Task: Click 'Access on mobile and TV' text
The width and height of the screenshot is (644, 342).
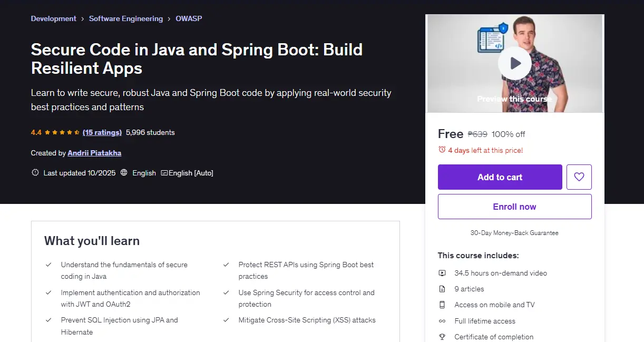Action: [x=495, y=305]
